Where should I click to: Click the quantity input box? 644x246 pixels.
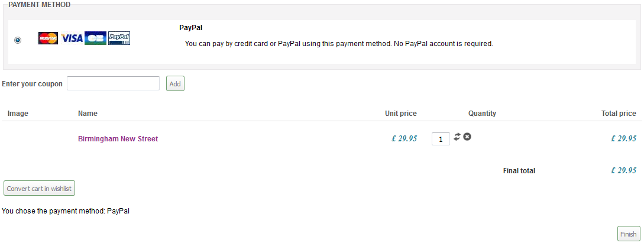(x=441, y=139)
